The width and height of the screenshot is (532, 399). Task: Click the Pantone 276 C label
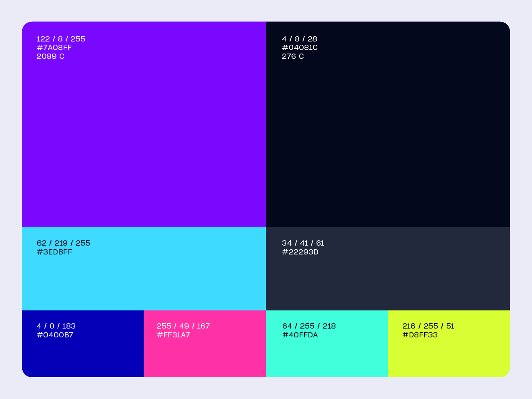(x=293, y=56)
